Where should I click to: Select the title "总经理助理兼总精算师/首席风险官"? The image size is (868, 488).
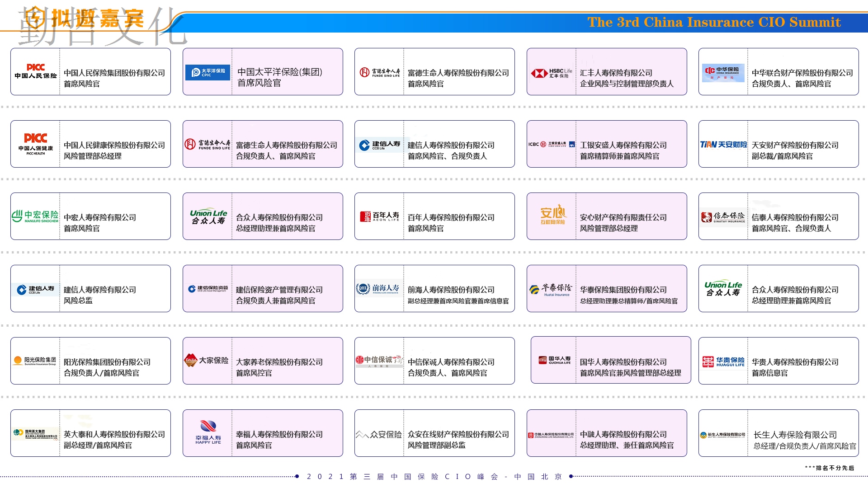[629, 301]
